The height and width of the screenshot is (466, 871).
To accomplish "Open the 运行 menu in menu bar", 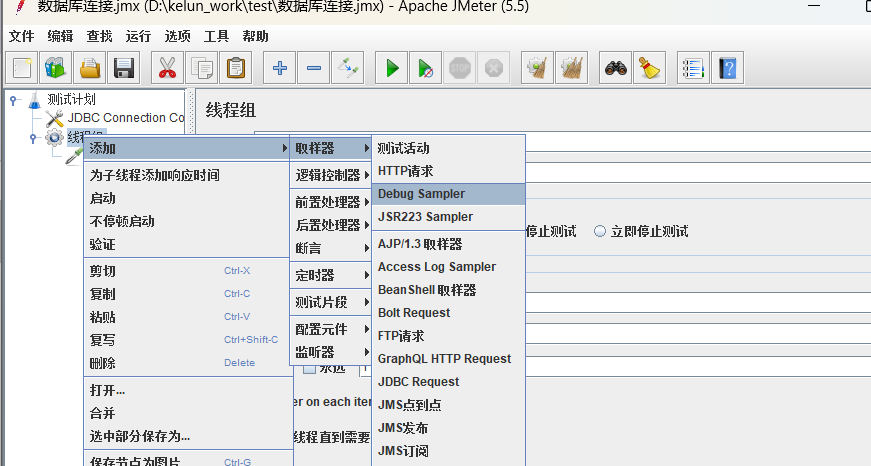I will click(x=138, y=36).
